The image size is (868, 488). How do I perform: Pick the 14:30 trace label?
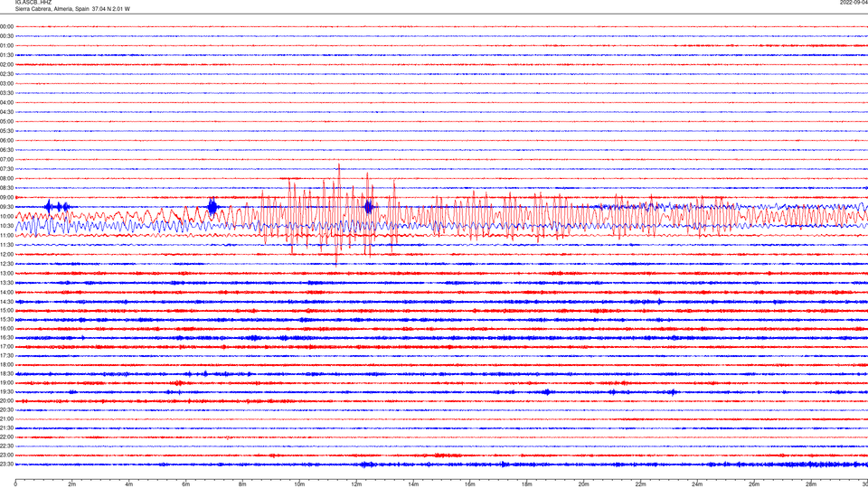pos(6,302)
